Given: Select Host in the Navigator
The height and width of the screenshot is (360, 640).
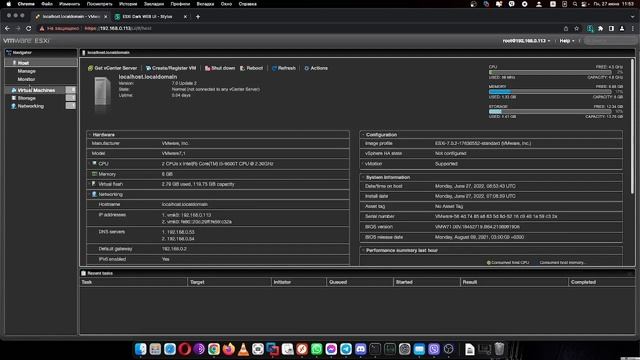Looking at the screenshot, I should [x=41, y=62].
